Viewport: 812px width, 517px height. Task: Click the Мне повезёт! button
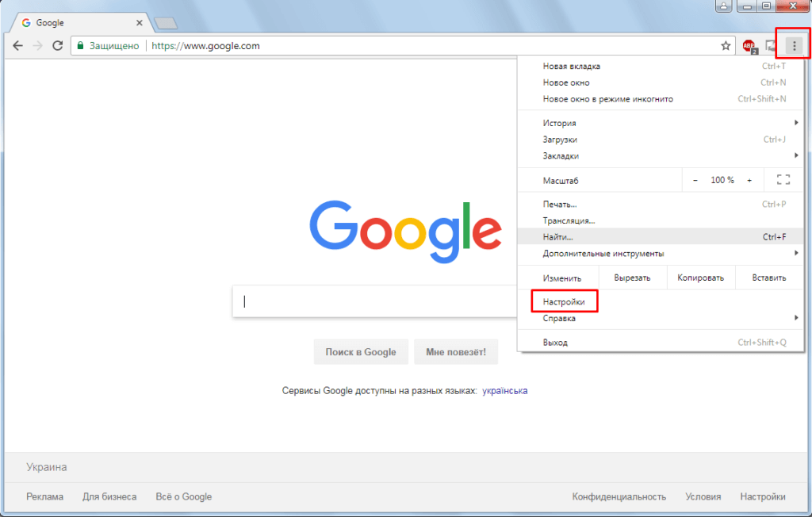[x=456, y=352]
